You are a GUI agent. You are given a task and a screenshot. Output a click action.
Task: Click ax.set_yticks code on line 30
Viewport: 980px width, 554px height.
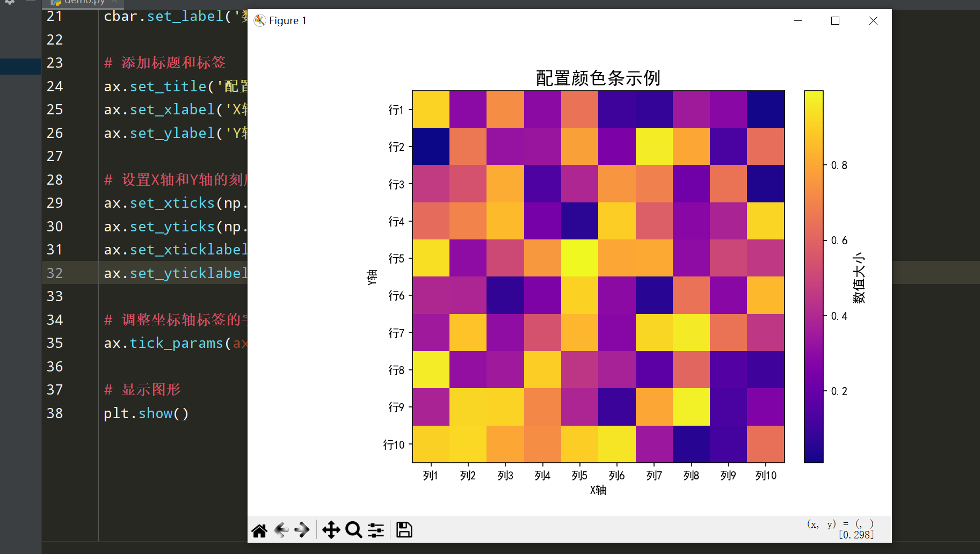176,227
